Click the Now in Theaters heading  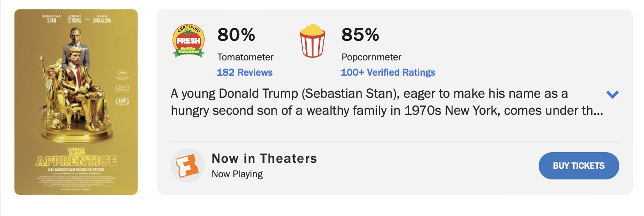pos(264,159)
